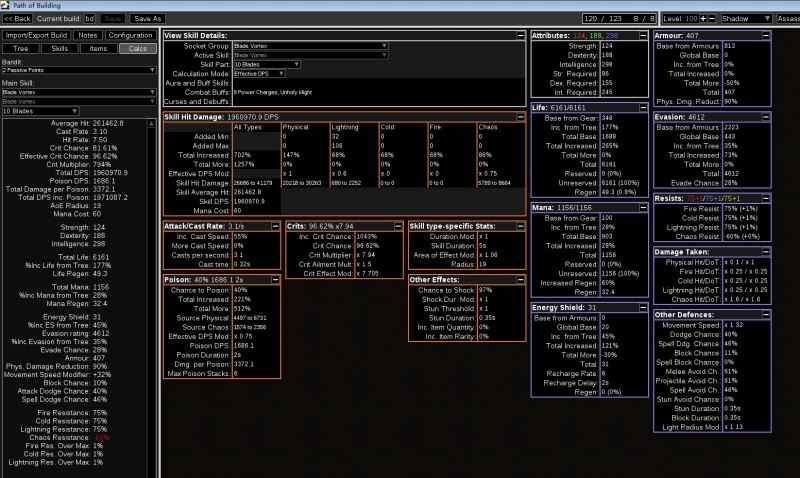Click the passive points counter 120 / 123
Image resolution: width=800 pixels, height=478 pixels.
pos(603,18)
